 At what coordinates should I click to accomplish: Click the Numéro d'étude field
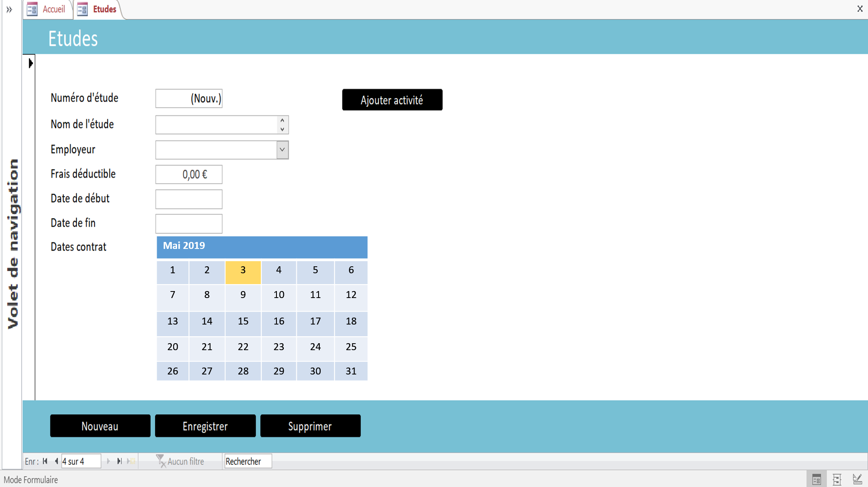(x=189, y=99)
